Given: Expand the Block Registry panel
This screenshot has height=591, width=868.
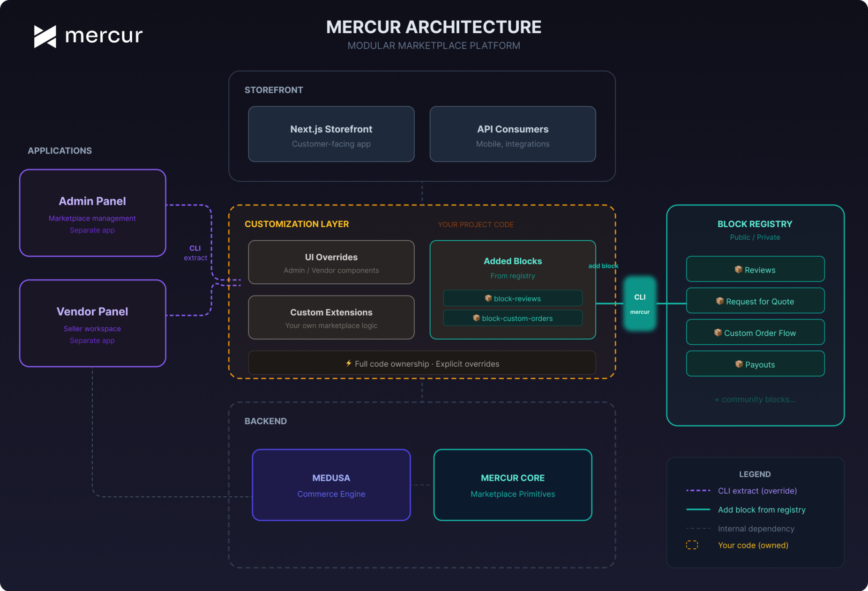Looking at the screenshot, I should click(755, 224).
